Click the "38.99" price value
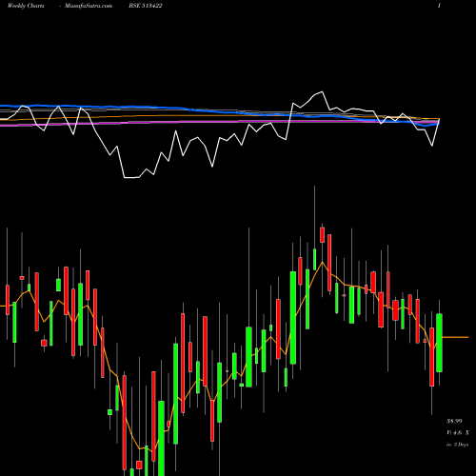 (454, 422)
